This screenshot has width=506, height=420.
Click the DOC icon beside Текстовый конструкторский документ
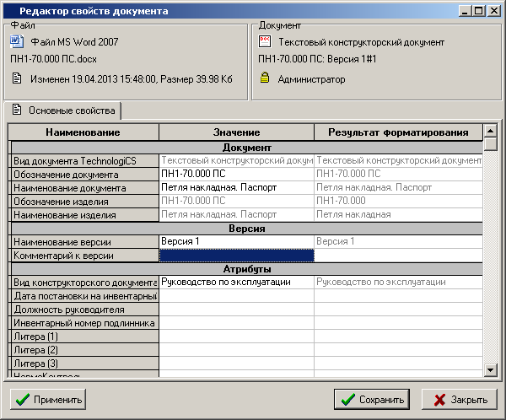point(265,41)
